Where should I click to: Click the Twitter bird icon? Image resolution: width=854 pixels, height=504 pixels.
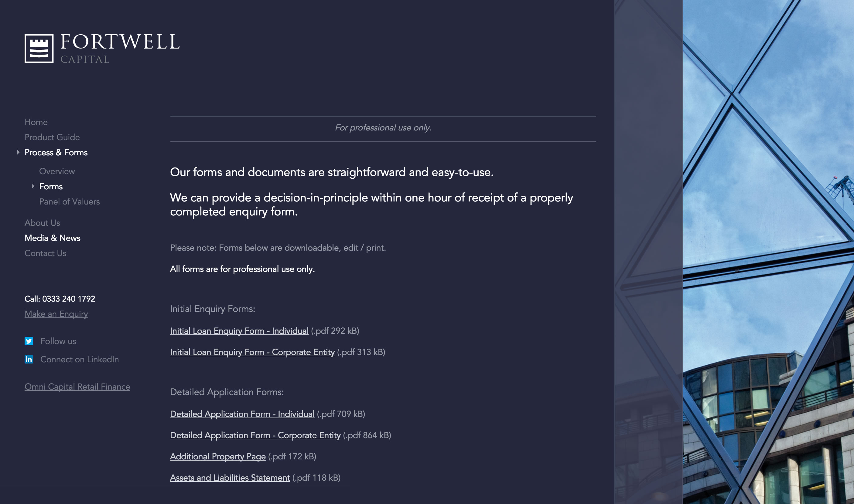tap(29, 341)
